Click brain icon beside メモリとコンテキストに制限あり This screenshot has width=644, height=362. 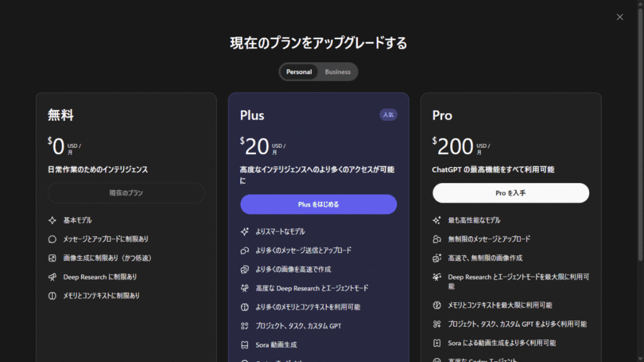[52, 296]
